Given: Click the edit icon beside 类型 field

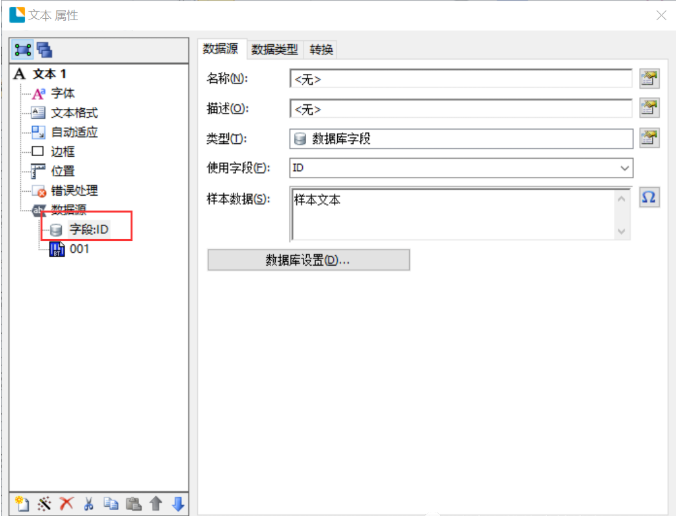Looking at the screenshot, I should [x=649, y=138].
